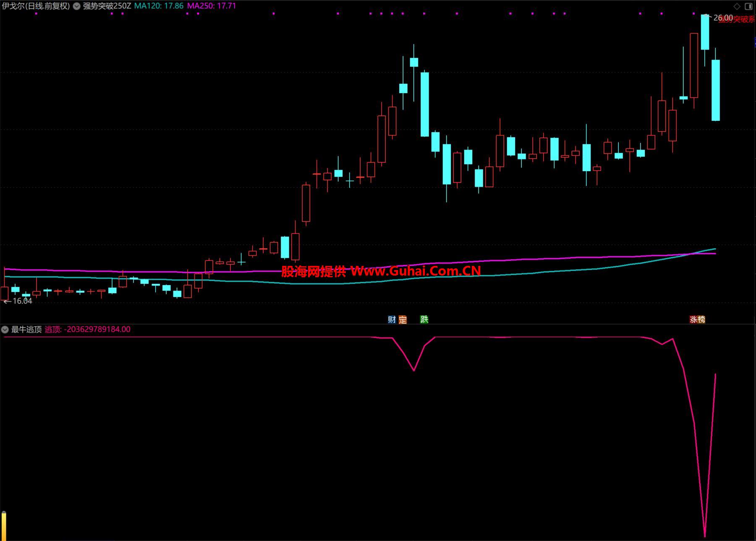Screen dimensions: 756x541
Task: Click the green 跌 event marker
Action: click(x=424, y=320)
